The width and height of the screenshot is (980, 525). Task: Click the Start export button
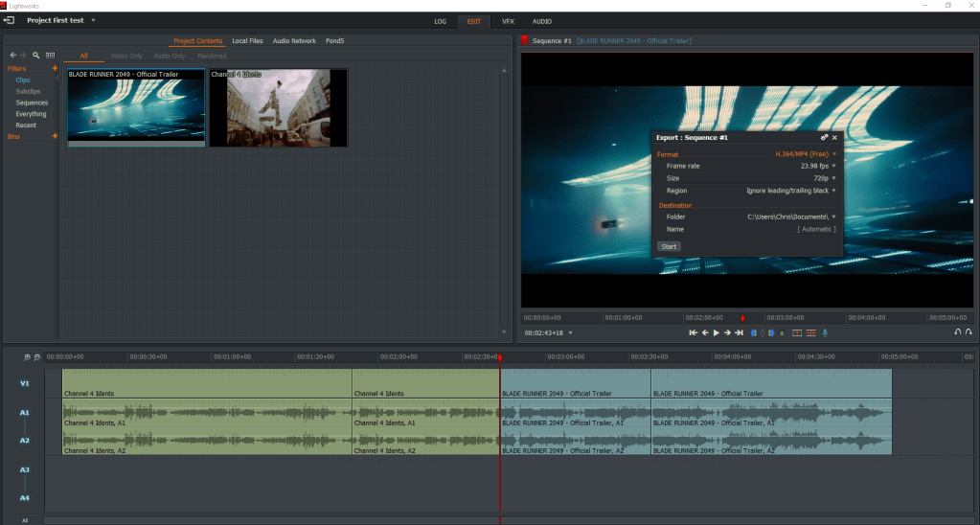click(x=669, y=246)
